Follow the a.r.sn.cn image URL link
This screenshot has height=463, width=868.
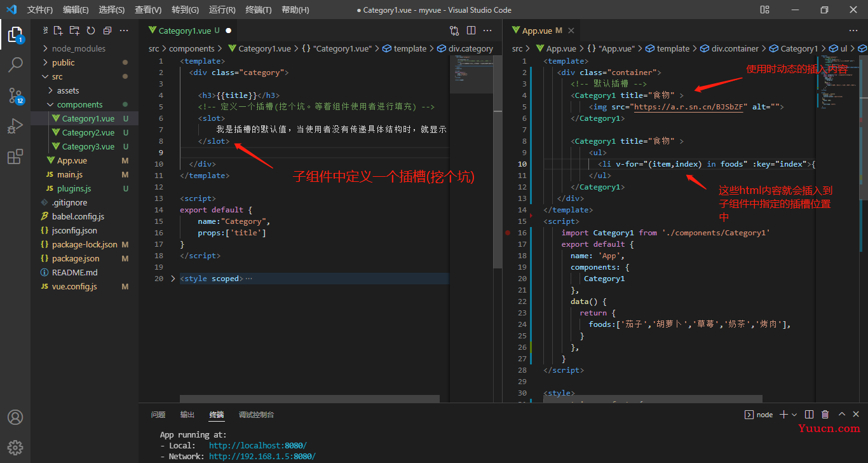point(689,107)
